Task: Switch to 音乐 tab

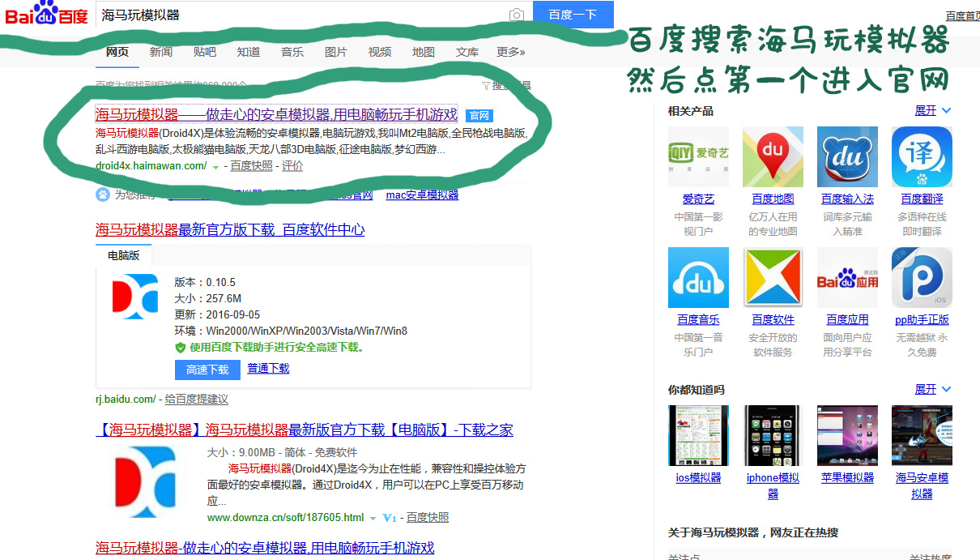Action: tap(292, 52)
